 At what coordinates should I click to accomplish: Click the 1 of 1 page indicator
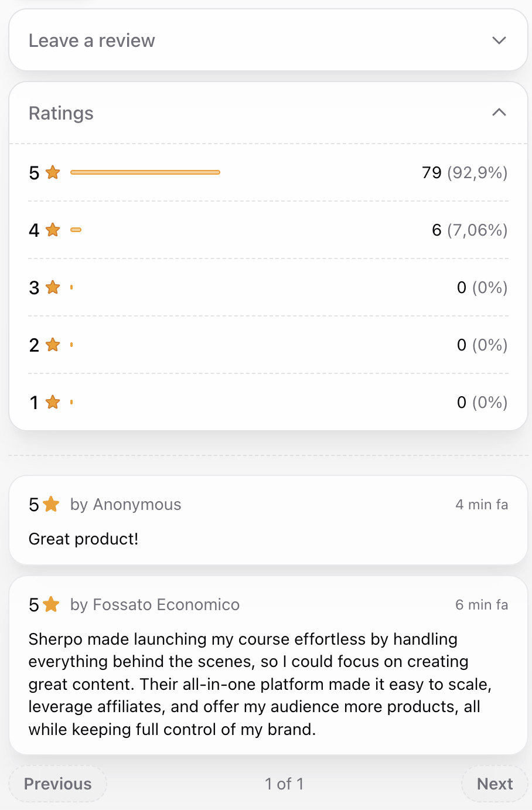[x=284, y=784]
